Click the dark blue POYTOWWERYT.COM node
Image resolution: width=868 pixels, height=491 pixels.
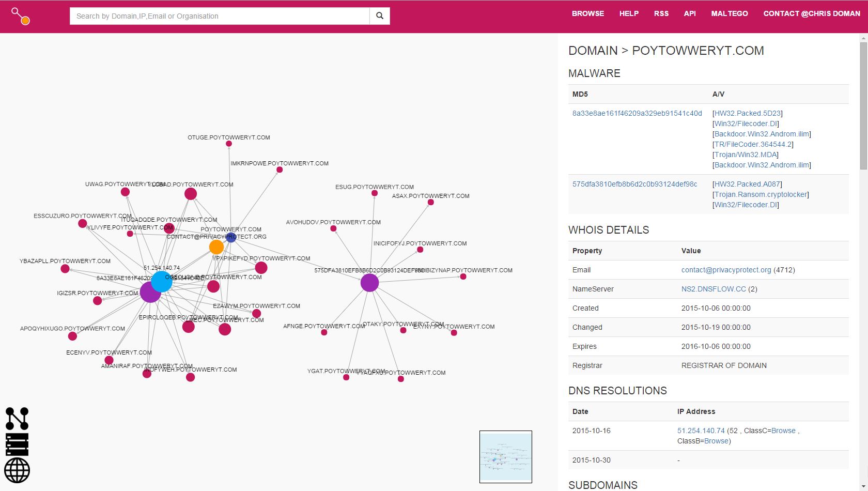click(x=231, y=238)
